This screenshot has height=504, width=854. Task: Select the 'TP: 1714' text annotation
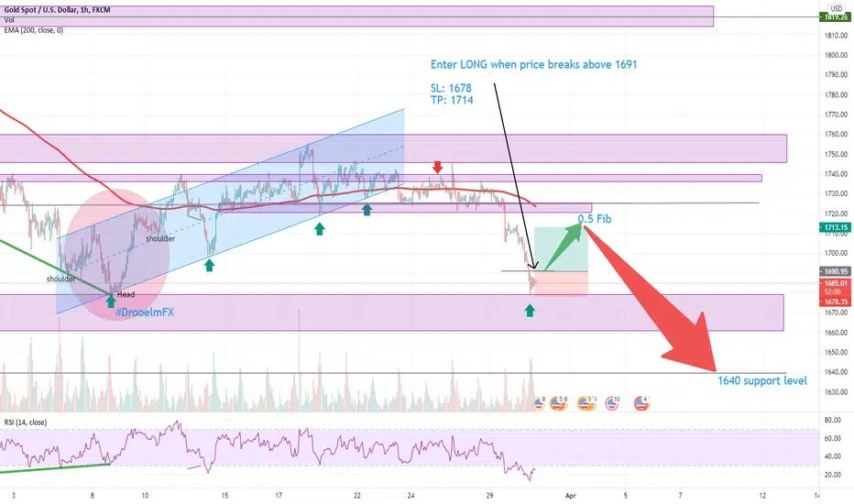(452, 100)
